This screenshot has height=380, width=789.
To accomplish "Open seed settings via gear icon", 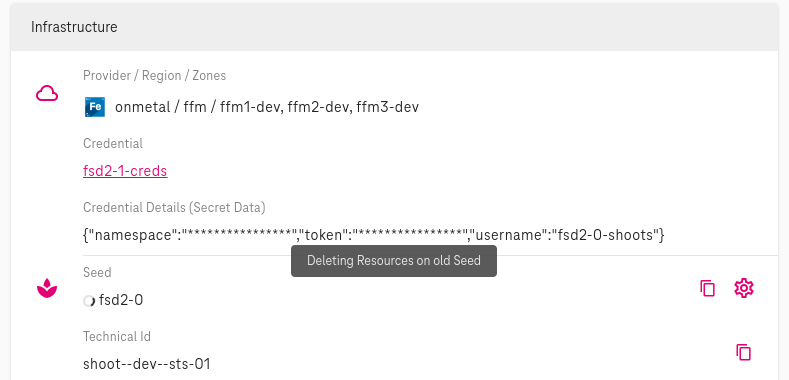I will (744, 288).
